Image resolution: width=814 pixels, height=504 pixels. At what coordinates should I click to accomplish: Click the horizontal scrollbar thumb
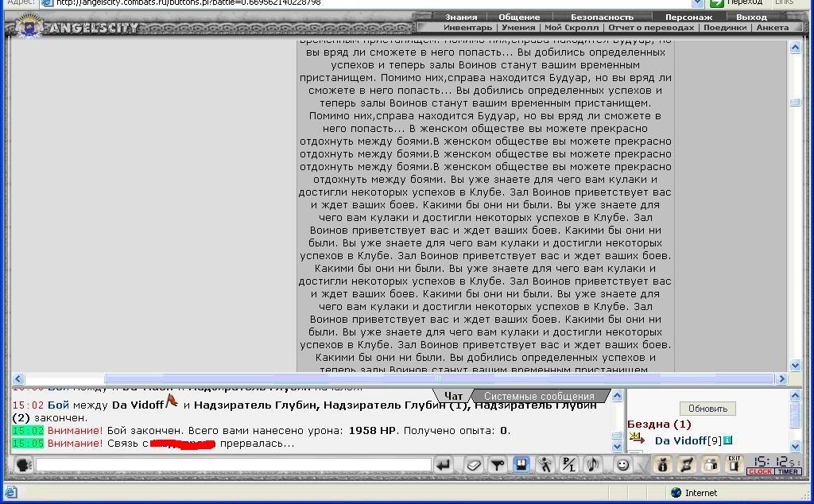(439, 379)
